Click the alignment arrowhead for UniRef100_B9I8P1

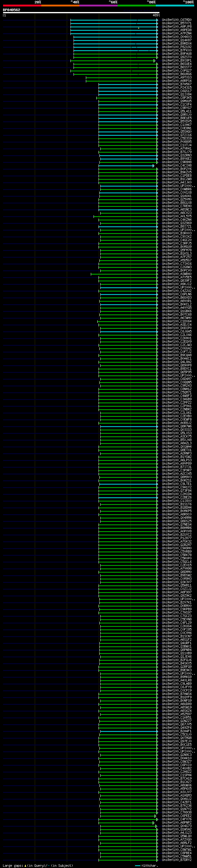(155, 61)
